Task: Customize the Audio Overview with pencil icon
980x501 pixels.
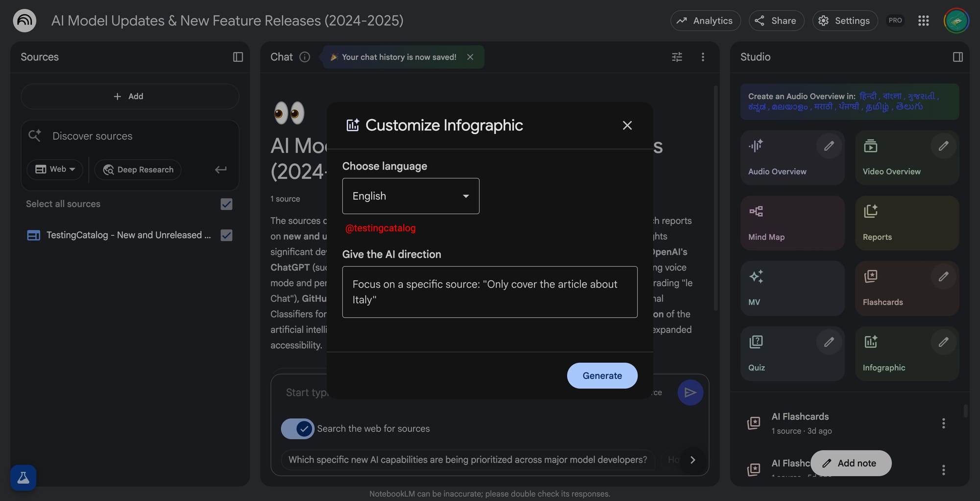Action: 829,146
